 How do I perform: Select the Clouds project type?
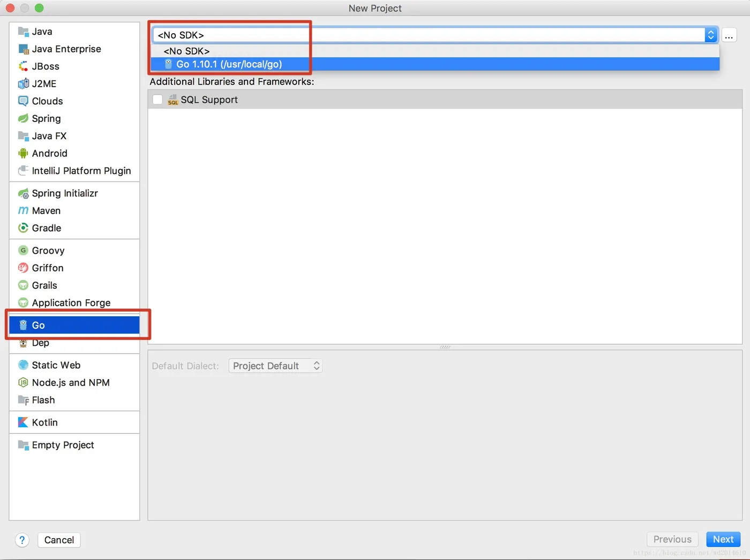(x=74, y=101)
